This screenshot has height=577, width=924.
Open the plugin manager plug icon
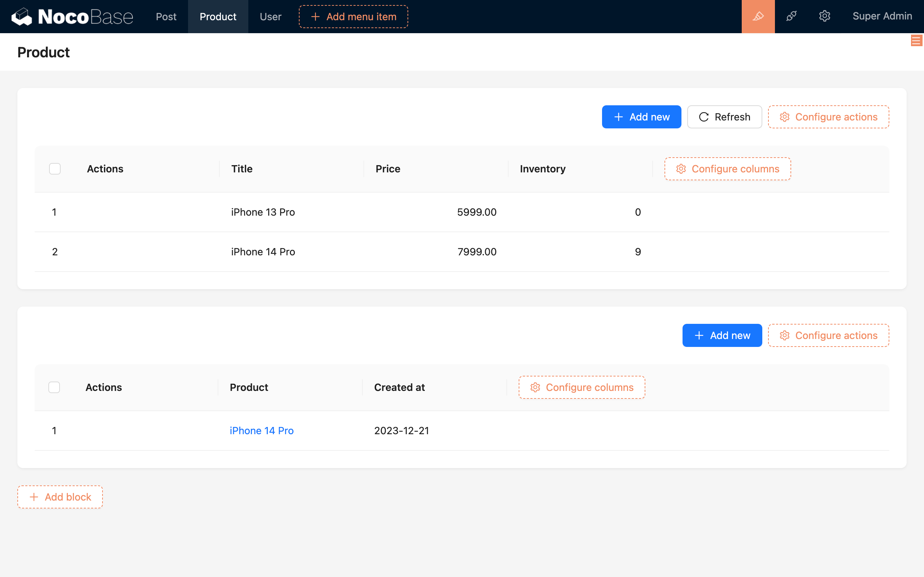[791, 17]
